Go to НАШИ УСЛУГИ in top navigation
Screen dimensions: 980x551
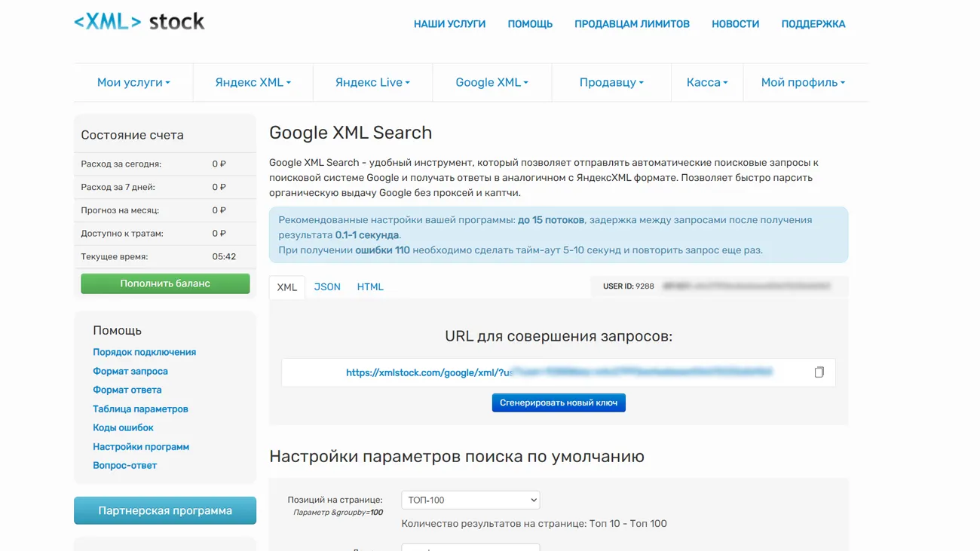449,24
